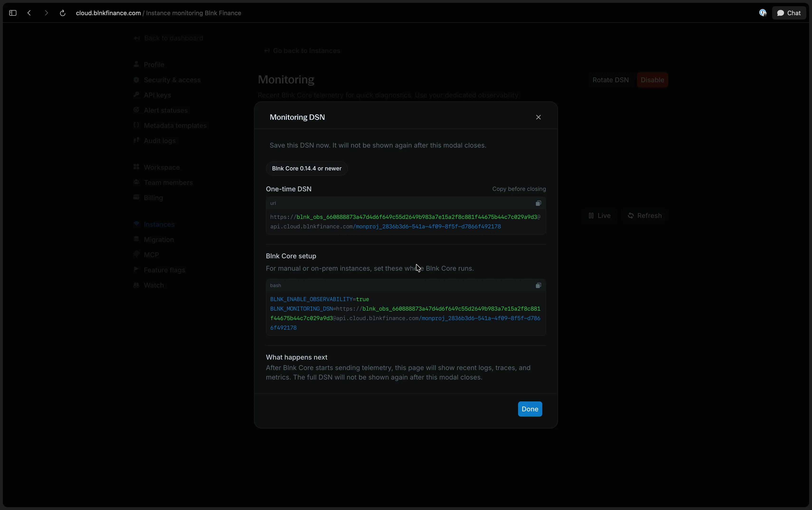Click the Blnk Core 0.14.4 or newer badge
The image size is (812, 510).
point(307,168)
